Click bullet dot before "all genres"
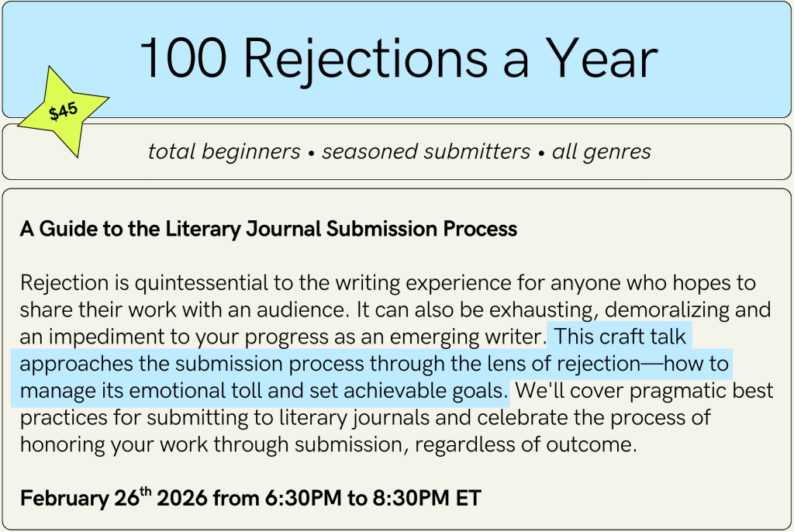 click(541, 153)
